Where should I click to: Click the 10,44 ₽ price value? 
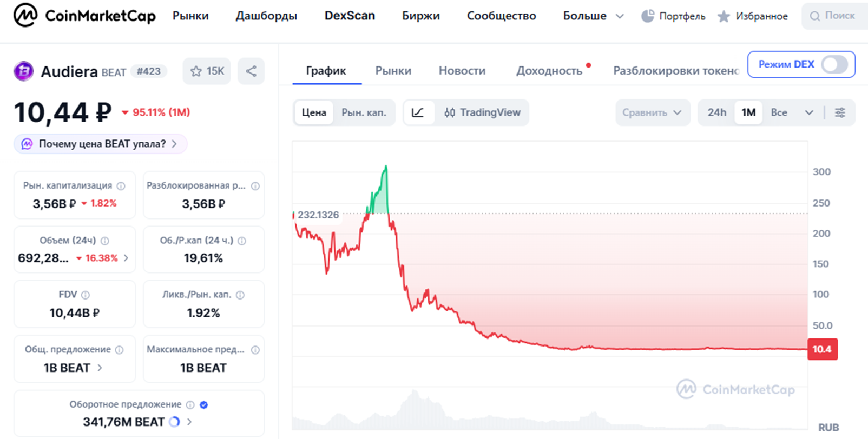63,112
